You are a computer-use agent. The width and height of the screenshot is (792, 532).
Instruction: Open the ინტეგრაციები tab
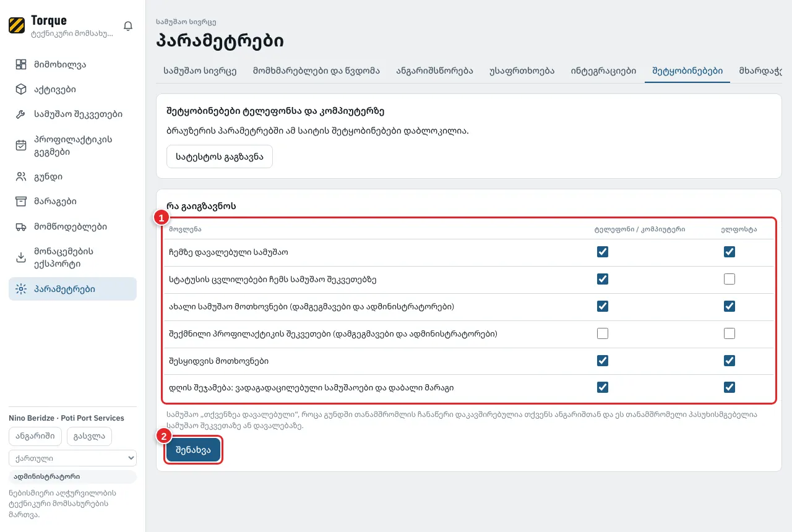[603, 71]
